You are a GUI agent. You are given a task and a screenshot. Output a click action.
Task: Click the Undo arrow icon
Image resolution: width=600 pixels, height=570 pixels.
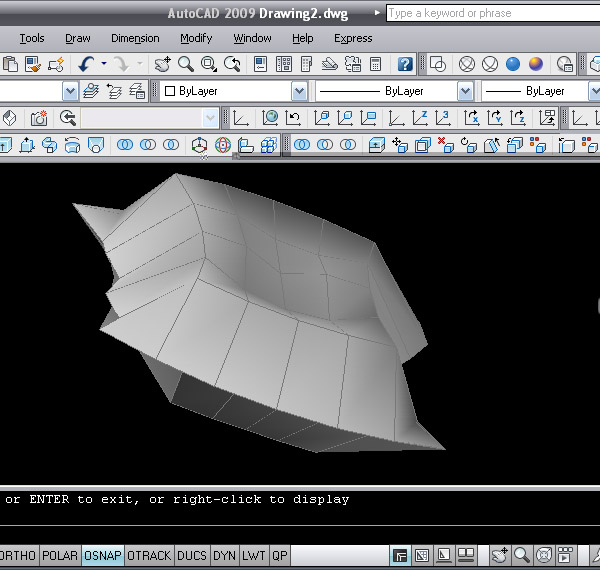click(x=86, y=64)
